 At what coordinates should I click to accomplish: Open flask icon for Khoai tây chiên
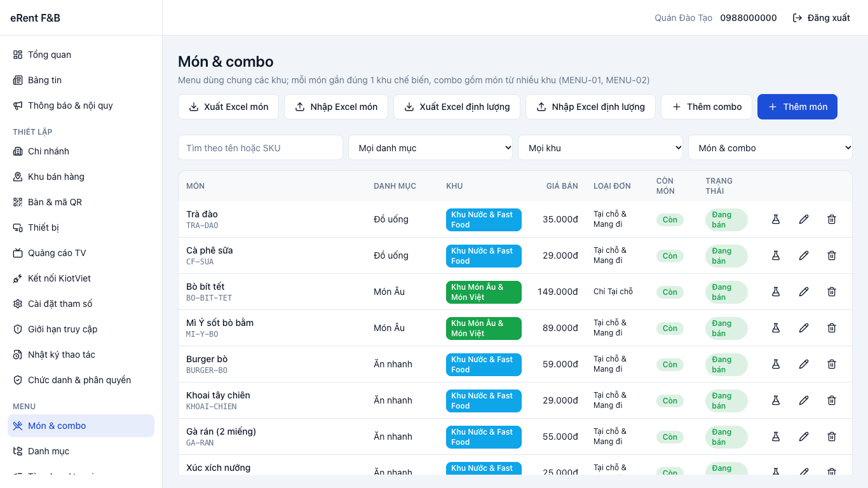(776, 400)
